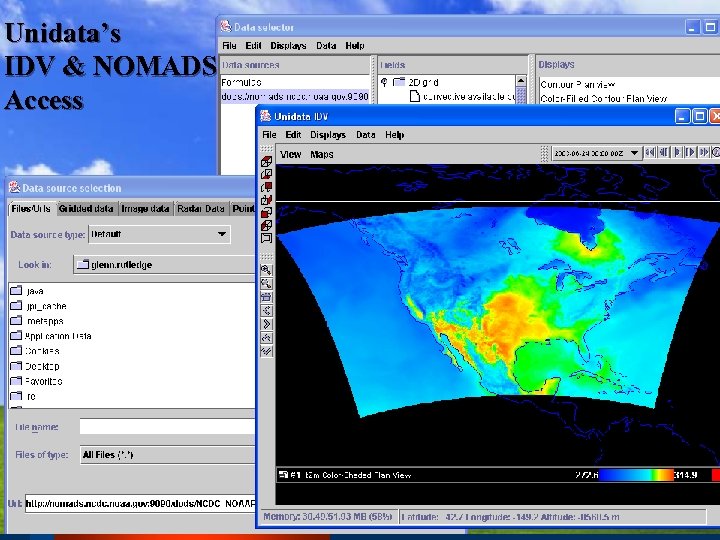Select the .metapps folder entry
This screenshot has height=540, width=720.
[45, 321]
